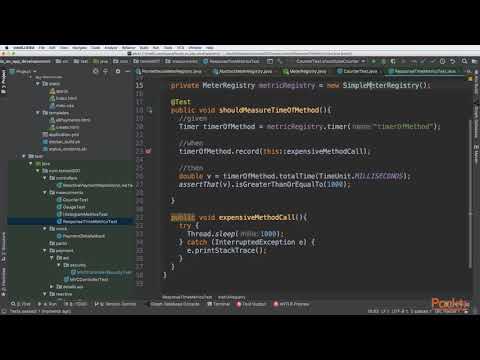The width and height of the screenshot is (480, 360).
Task: Collapse the templates folder arrow
Action: (38, 113)
